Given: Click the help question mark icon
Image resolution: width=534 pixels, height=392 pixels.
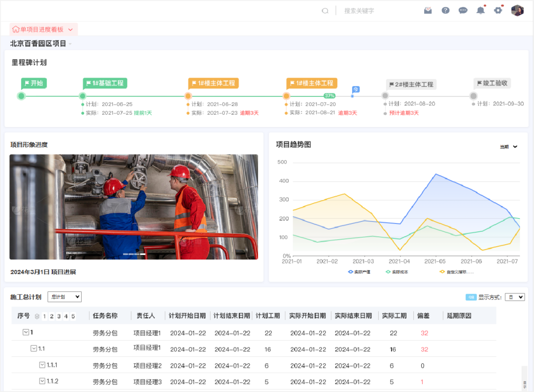Looking at the screenshot, I should click(445, 10).
